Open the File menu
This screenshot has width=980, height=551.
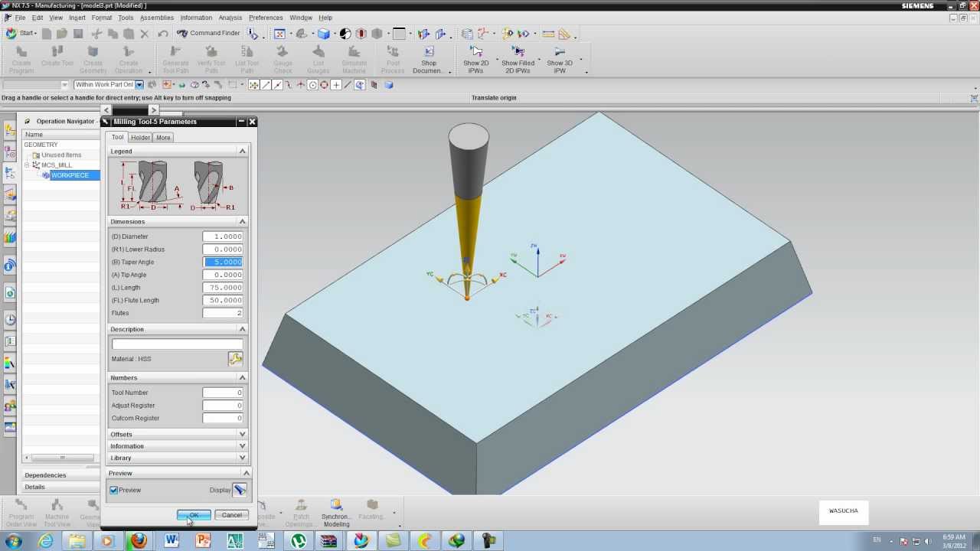pyautogui.click(x=20, y=18)
